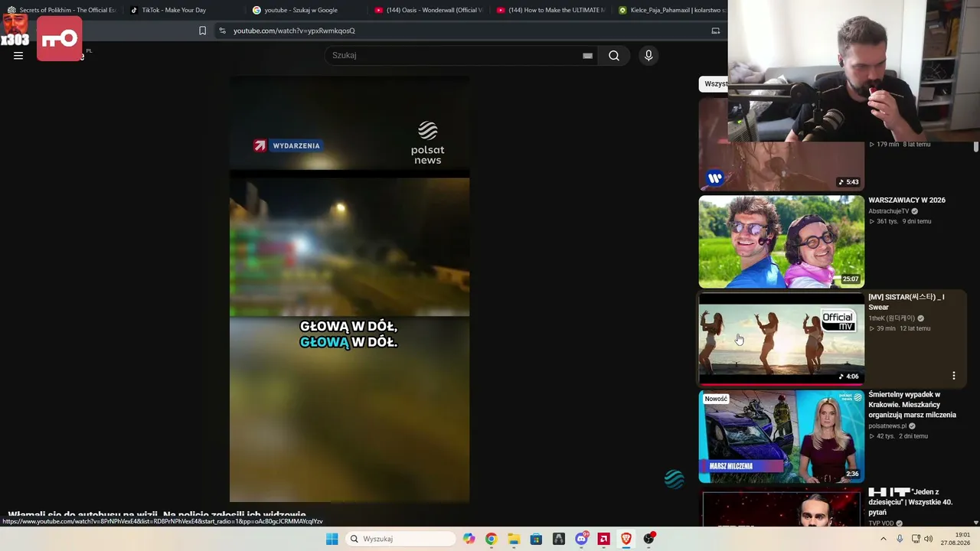This screenshot has width=980, height=551.
Task: Open the dark app icon left of Discord
Action: (x=559, y=539)
